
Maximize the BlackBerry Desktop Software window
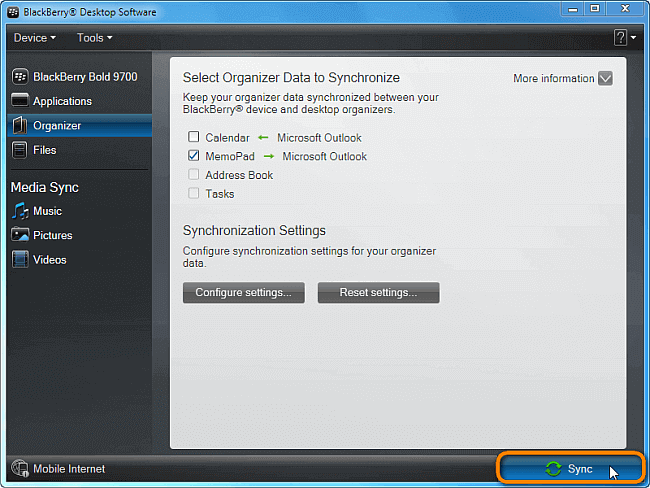(595, 8)
